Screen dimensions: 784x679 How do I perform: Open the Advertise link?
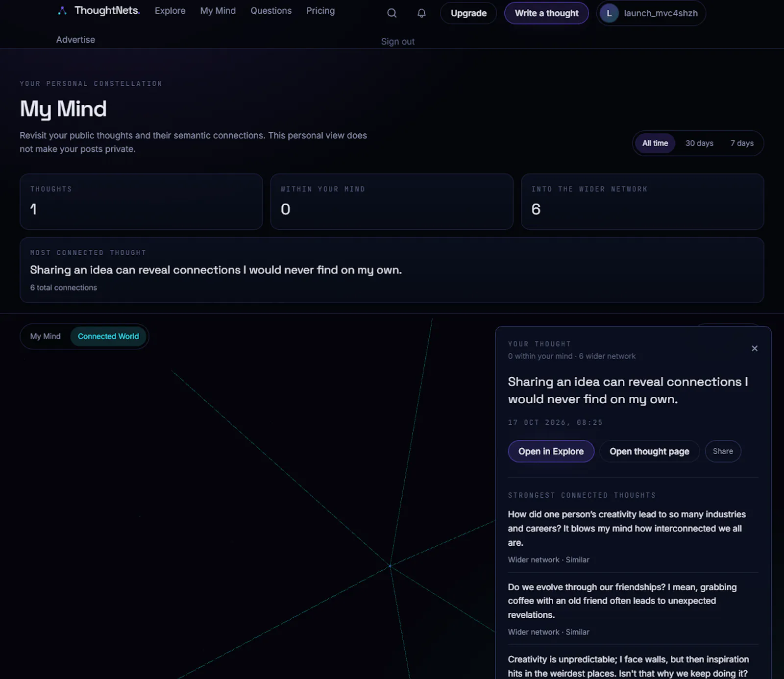coord(75,40)
